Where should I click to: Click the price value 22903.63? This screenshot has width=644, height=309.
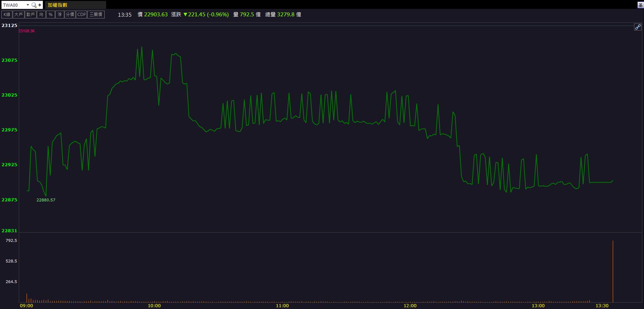[x=156, y=15]
